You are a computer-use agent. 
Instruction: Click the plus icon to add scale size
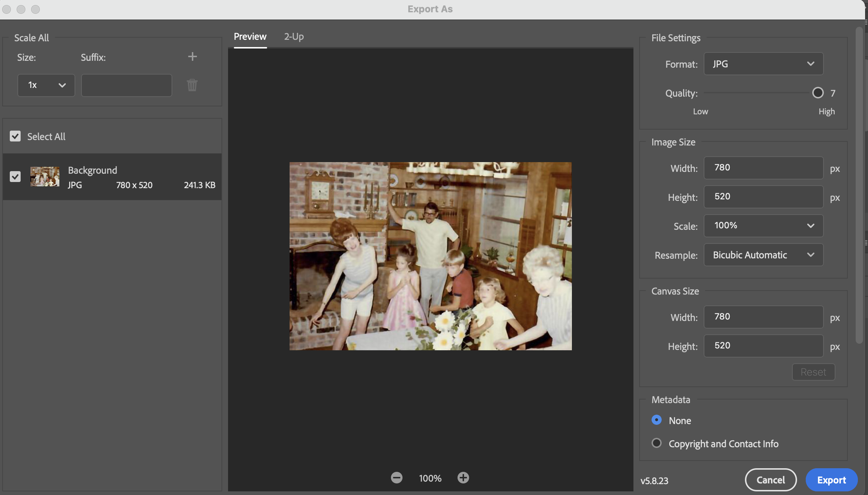(192, 56)
